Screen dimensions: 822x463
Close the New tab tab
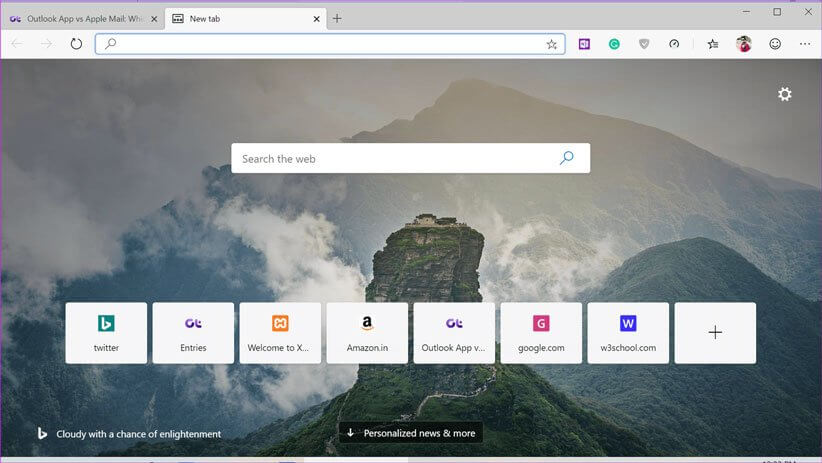[x=317, y=19]
